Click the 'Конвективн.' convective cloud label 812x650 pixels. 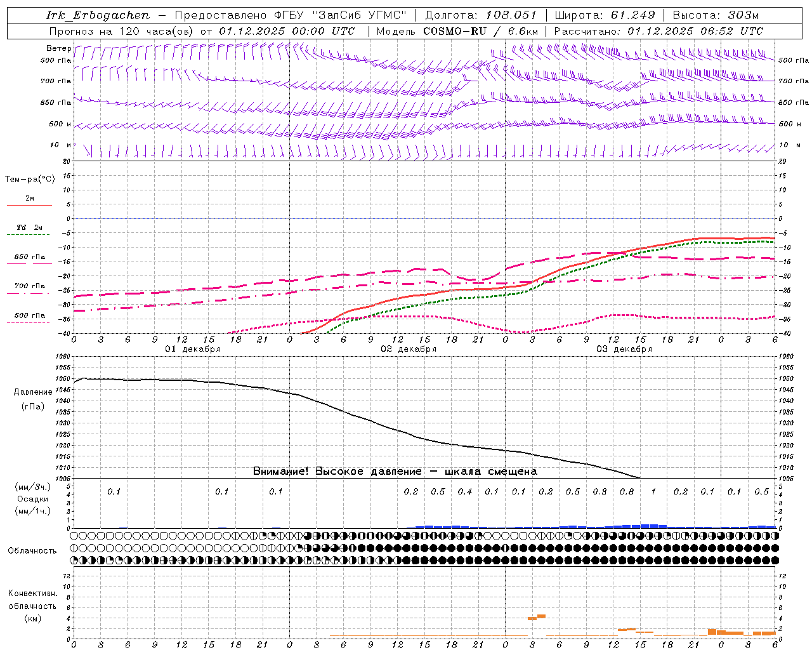32,594
